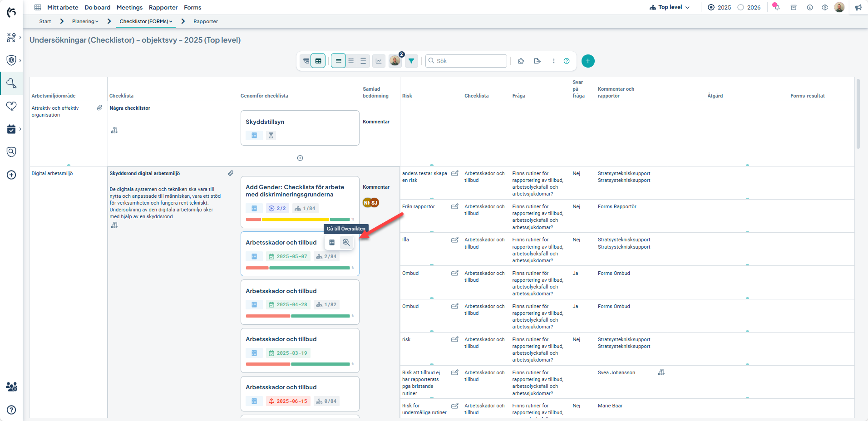Viewport: 868px width, 421px height.
Task: Click the green plus add button
Action: (588, 61)
